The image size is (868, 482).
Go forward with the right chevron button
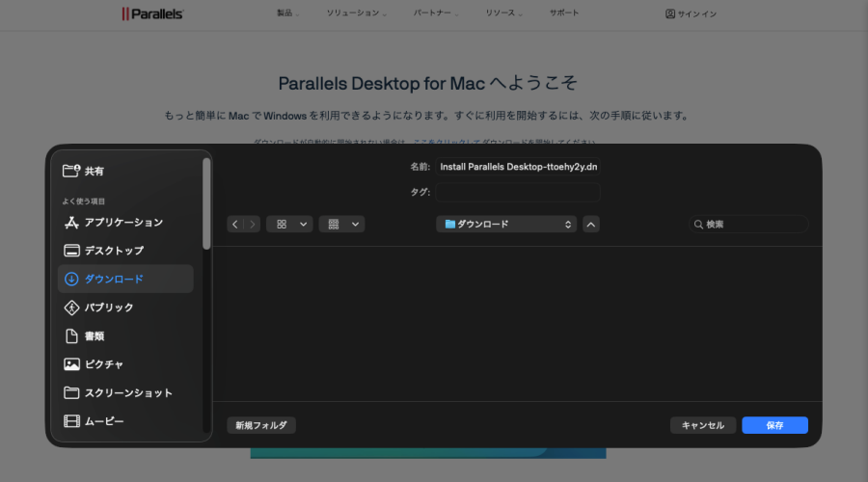coord(252,224)
